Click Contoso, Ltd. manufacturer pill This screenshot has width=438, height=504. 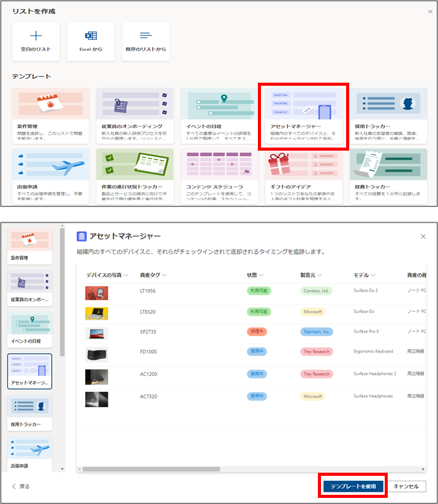pos(316,290)
